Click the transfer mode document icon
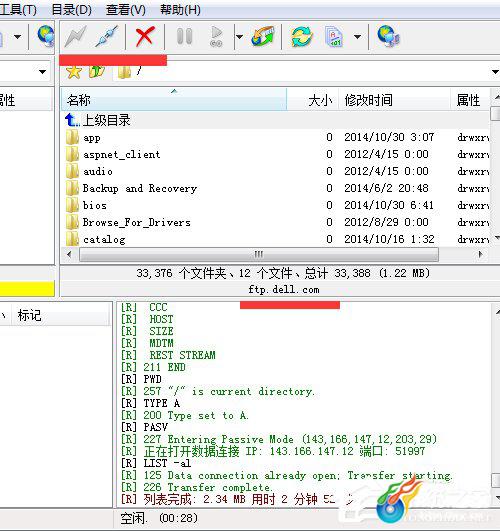 click(x=334, y=36)
